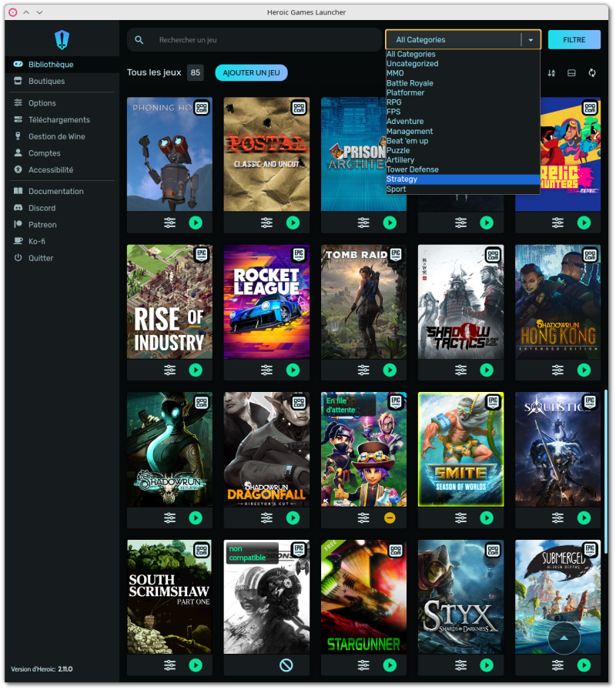Click the sort alphabetically icon
Image resolution: width=616 pixels, height=690 pixels.
coord(551,73)
